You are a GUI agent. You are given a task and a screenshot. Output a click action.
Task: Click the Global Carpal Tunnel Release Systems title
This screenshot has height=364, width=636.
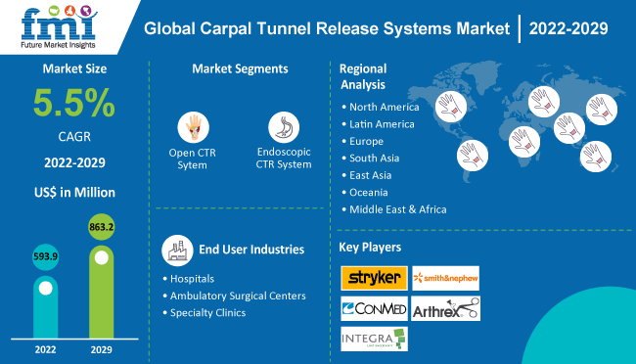click(327, 28)
